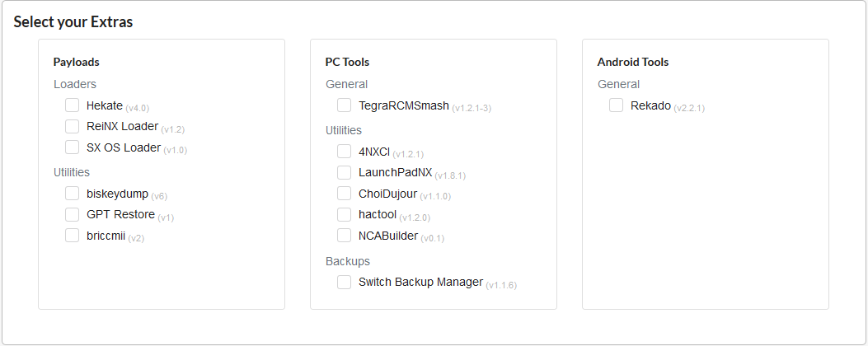Click the NCABuilder label text
The width and height of the screenshot is (868, 346).
(388, 236)
